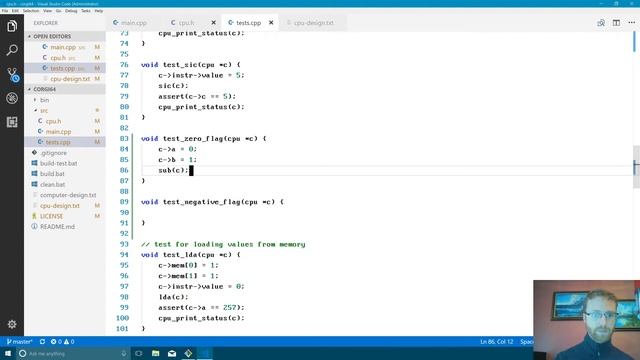Click the Open Changes icon in editor toolbar

coord(601,23)
